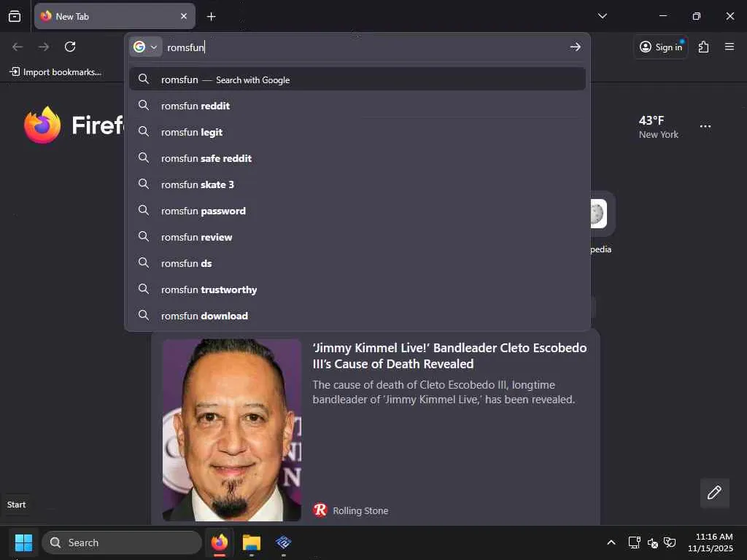This screenshot has height=560, width=747.
Task: Open the Jimmy Kimmel Live bandleader article headline
Action: point(449,356)
